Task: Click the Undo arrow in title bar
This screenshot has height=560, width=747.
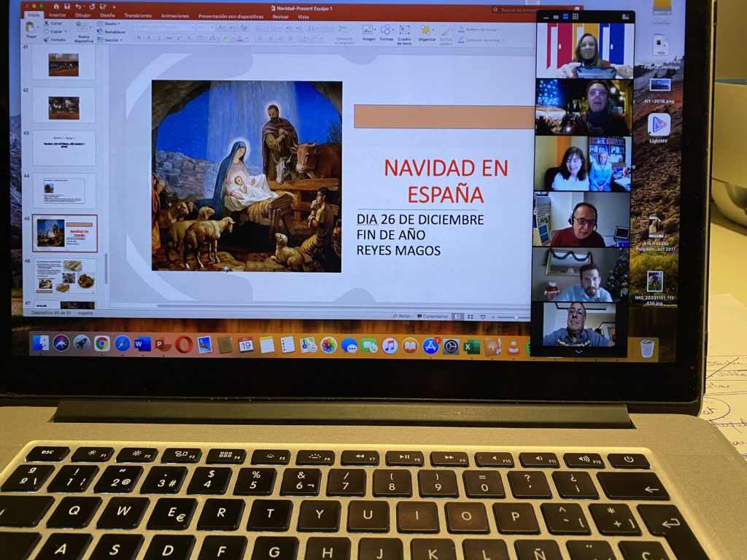Action: pos(79,7)
